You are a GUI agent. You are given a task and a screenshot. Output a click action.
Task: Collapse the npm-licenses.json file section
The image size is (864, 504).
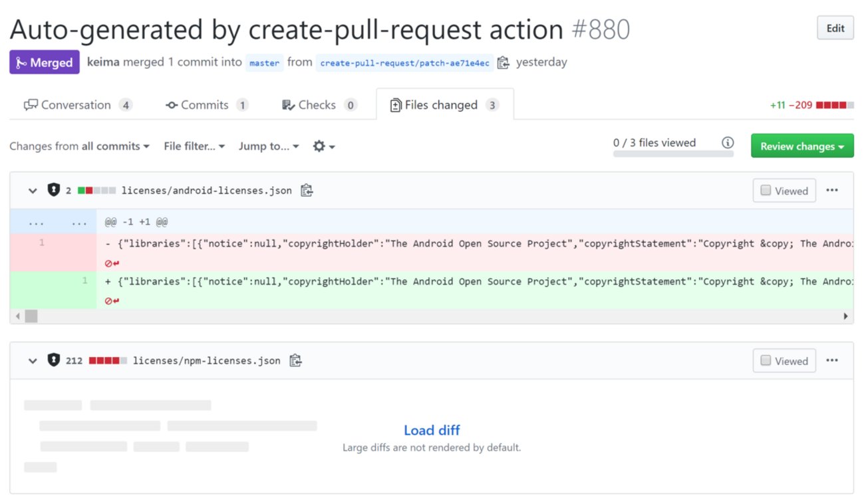click(x=33, y=361)
